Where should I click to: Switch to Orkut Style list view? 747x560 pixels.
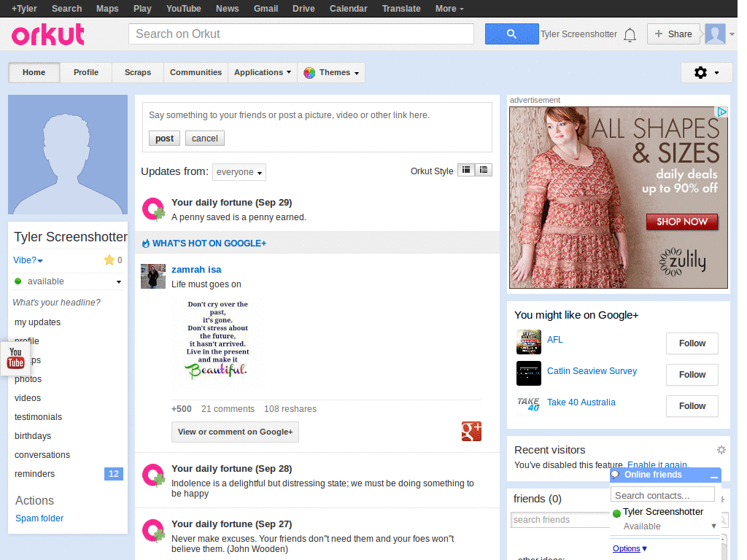point(484,170)
